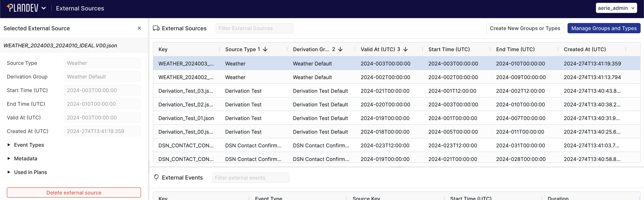The image size is (644, 200).
Task: Close the Selected External Source panel
Action: [x=139, y=28]
